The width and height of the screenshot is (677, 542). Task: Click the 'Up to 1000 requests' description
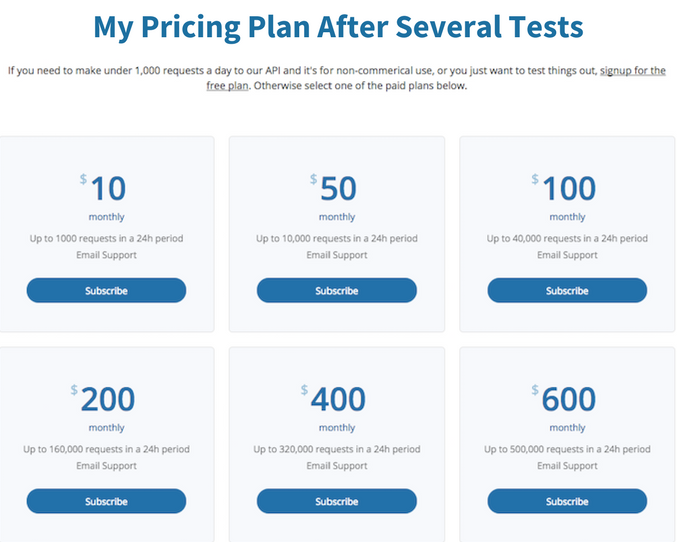tap(106, 238)
